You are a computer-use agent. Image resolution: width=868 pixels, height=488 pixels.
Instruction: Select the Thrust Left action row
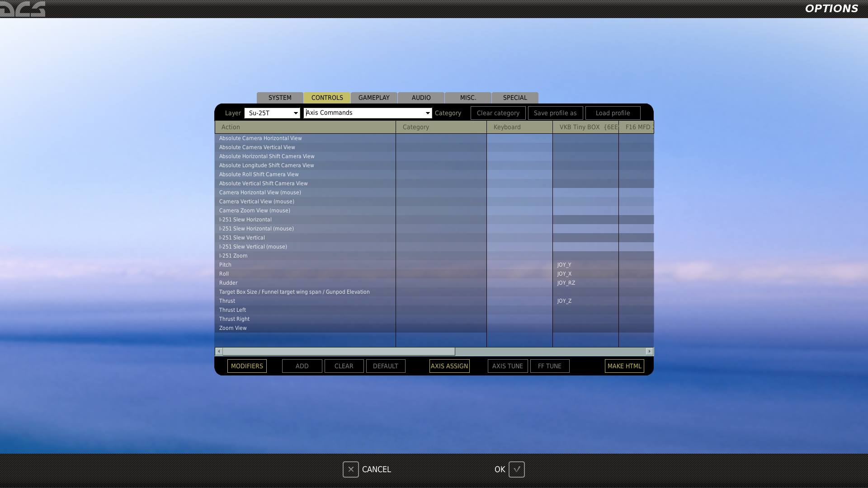pos(434,310)
